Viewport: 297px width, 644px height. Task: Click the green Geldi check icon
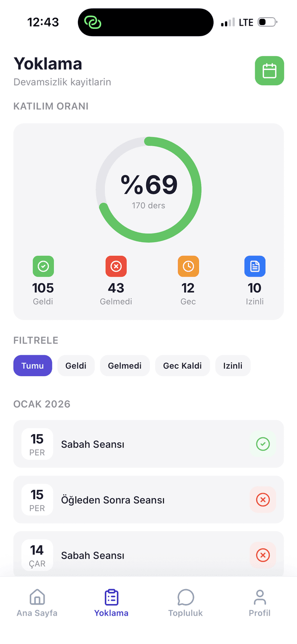tap(43, 266)
